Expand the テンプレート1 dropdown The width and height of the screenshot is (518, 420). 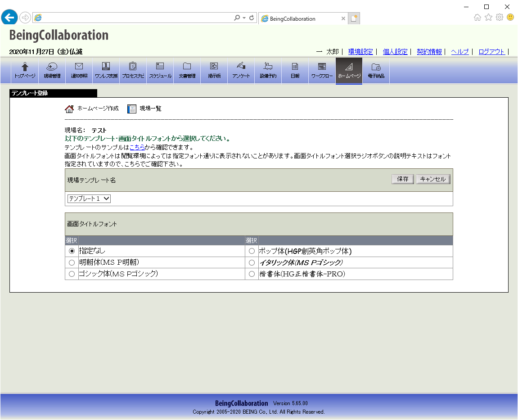(89, 199)
